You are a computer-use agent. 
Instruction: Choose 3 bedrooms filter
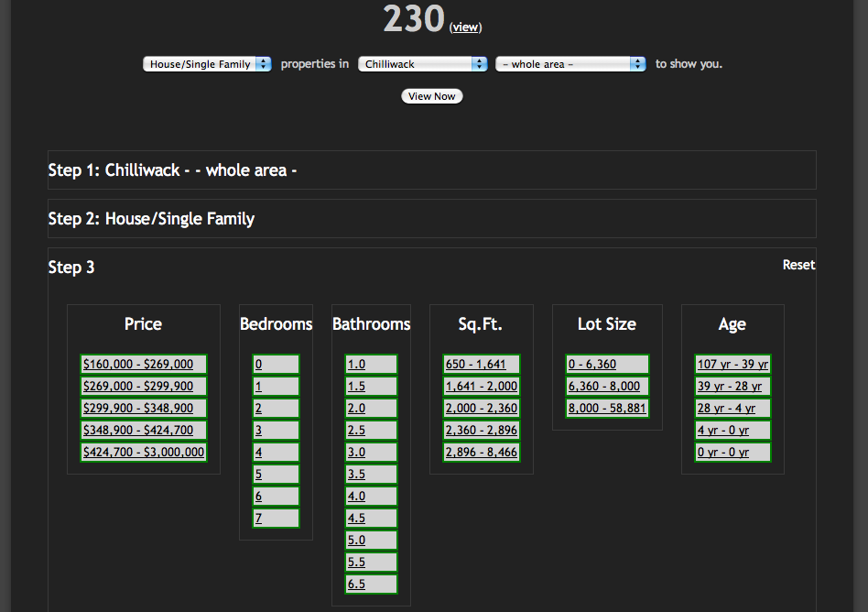[276, 431]
